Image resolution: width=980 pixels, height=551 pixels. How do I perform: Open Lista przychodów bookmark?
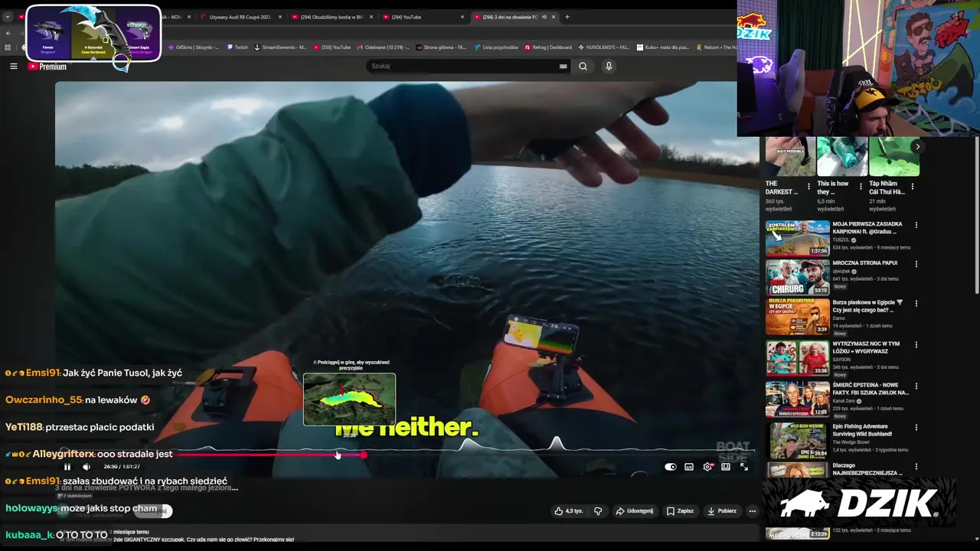(x=498, y=47)
